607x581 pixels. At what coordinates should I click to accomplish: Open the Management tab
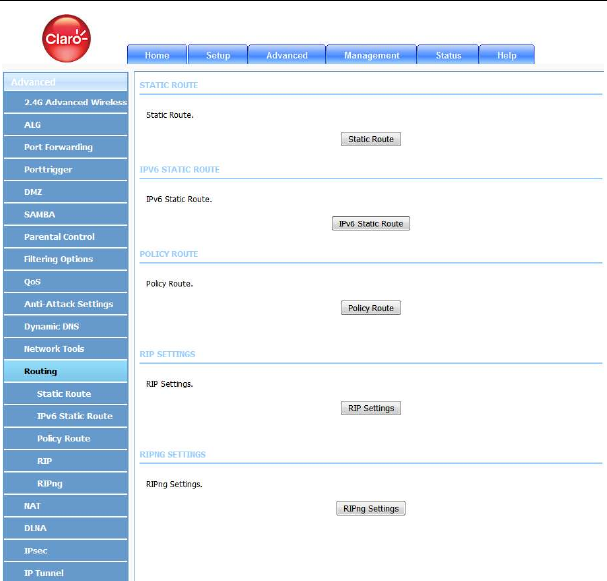[371, 55]
